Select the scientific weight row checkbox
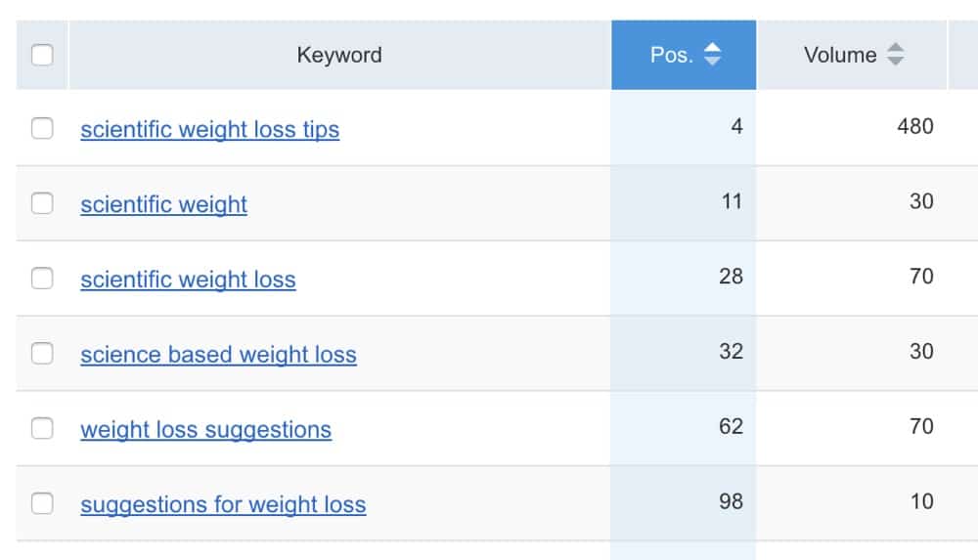 42,203
